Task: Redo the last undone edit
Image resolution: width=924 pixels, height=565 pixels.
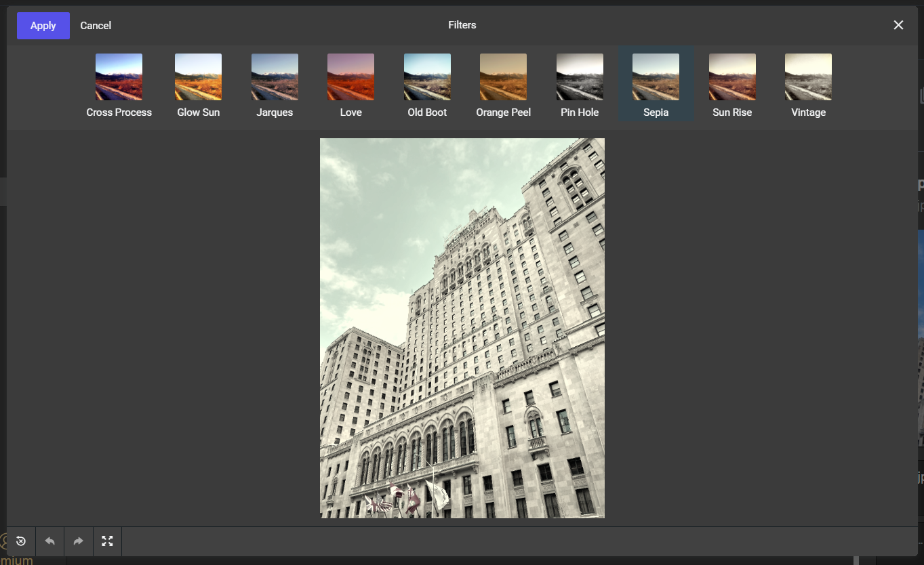Action: point(79,541)
